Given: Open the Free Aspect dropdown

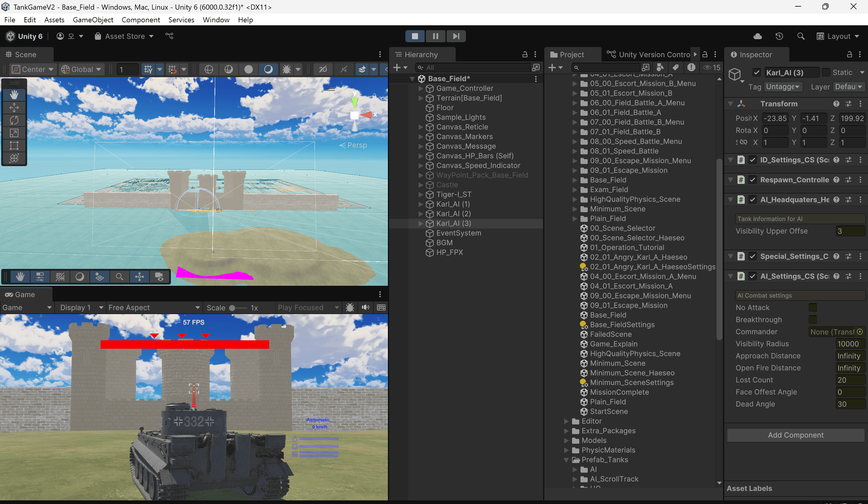Looking at the screenshot, I should 154,307.
